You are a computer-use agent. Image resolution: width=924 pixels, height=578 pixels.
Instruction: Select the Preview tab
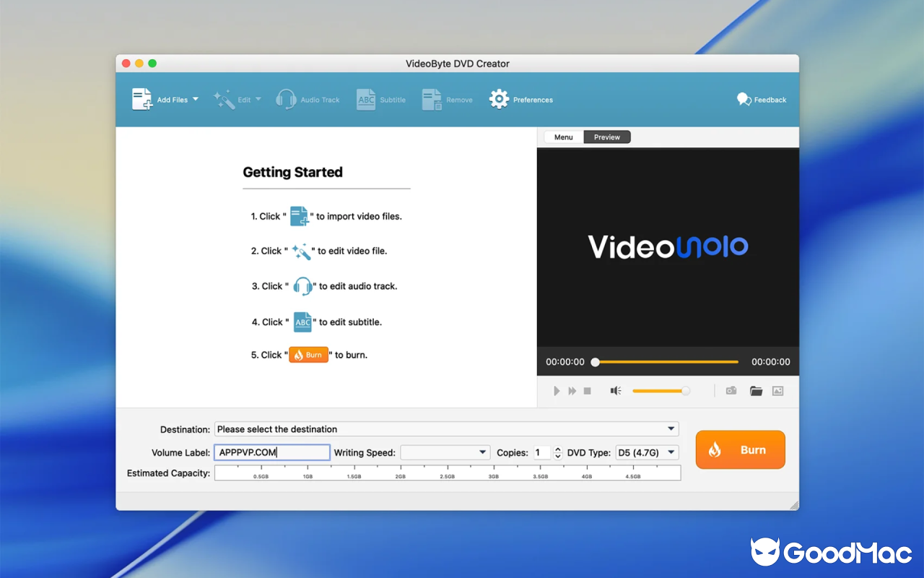click(606, 137)
